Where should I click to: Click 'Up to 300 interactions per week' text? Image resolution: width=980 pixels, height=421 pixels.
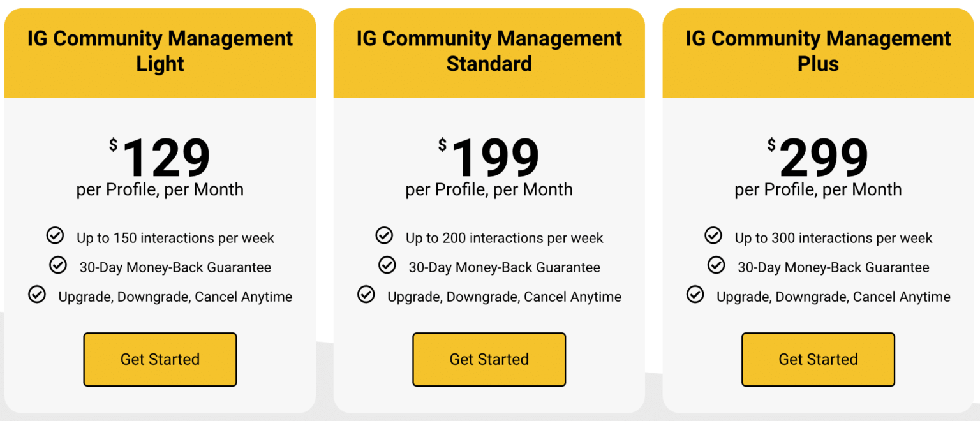click(832, 237)
